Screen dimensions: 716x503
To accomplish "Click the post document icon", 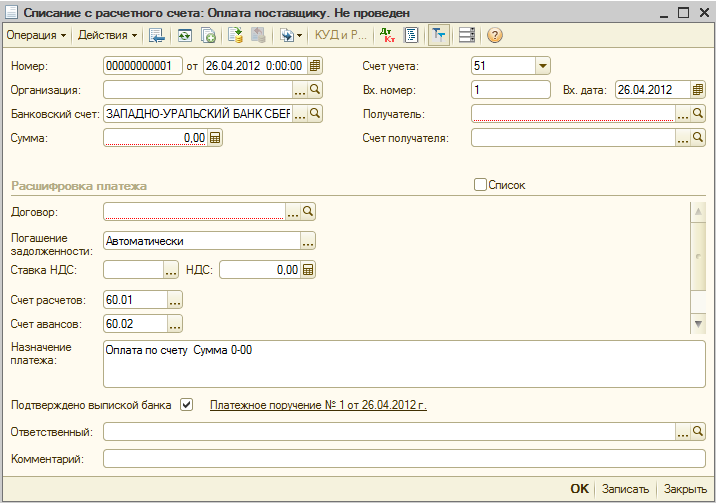I will pos(236,35).
